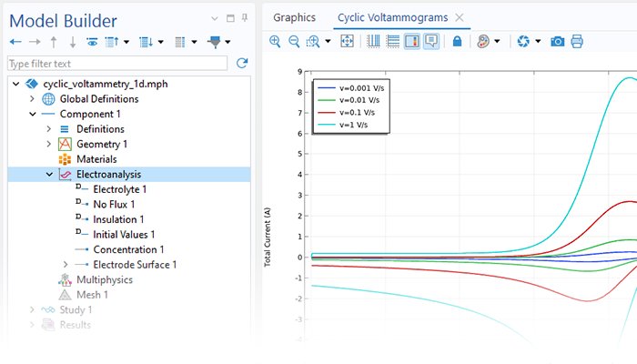Select Insulation 1 node
Image resolution: width=637 pixels, height=364 pixels.
click(x=118, y=219)
